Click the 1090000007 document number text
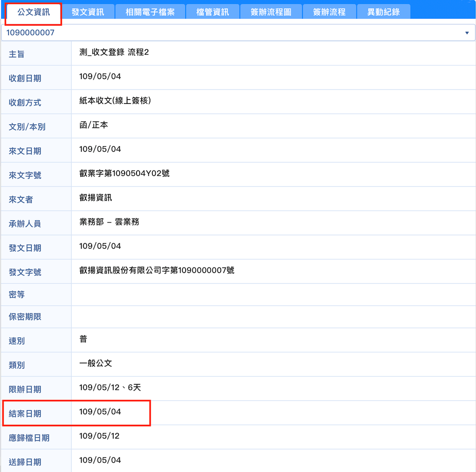The width and height of the screenshot is (476, 472). click(30, 33)
